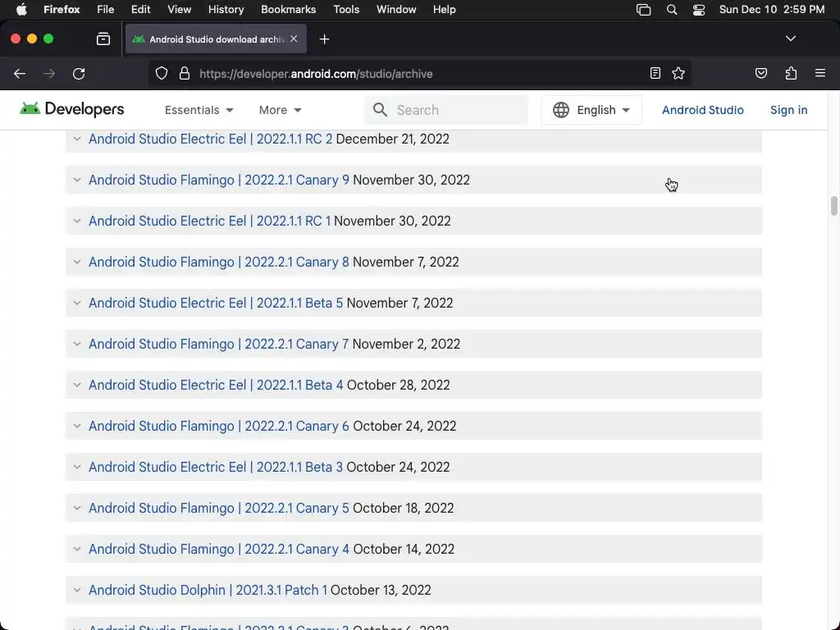Open Android Studio Dolphin 2021.3.1 Patch 1 link
Image resolution: width=840 pixels, height=630 pixels.
208,590
